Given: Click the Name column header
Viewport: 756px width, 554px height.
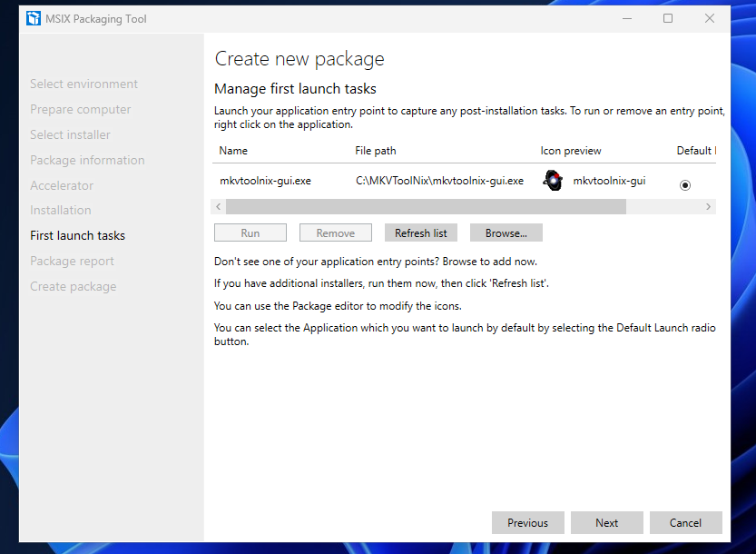Looking at the screenshot, I should 233,151.
